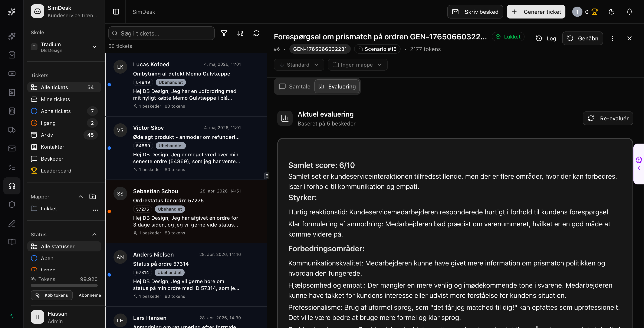Click the Tokens usage progress bar
The image size is (644, 328).
click(x=64, y=285)
